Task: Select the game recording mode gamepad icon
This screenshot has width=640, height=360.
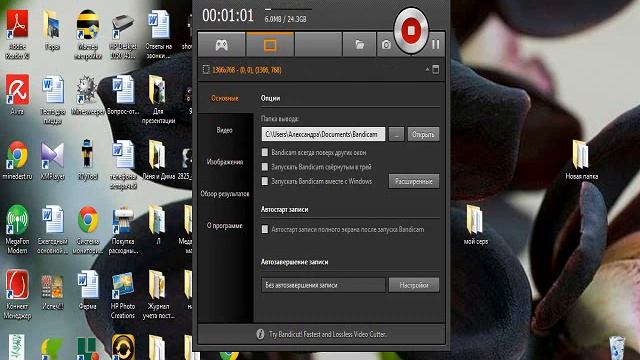Action: 222,45
